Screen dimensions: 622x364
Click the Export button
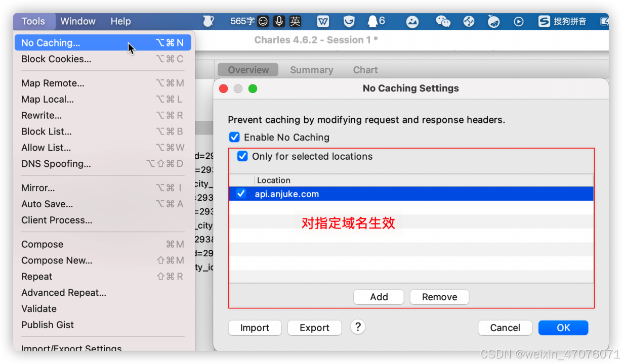pos(314,328)
